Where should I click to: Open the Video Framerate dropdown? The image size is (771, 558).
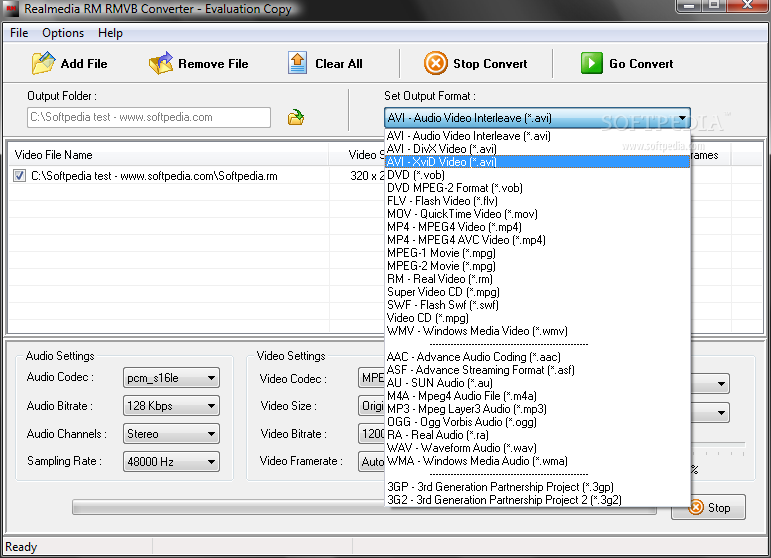click(372, 462)
